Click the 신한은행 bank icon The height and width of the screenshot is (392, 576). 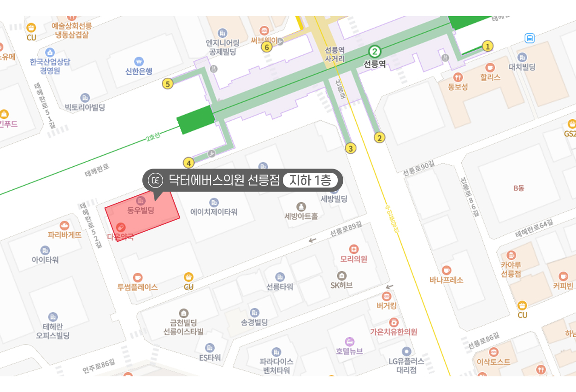(139, 61)
